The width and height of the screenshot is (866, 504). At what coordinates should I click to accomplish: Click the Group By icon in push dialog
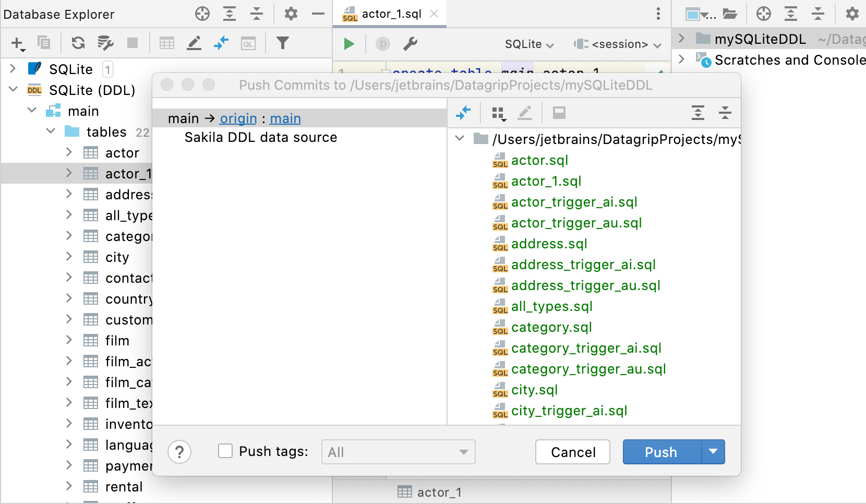(x=499, y=113)
